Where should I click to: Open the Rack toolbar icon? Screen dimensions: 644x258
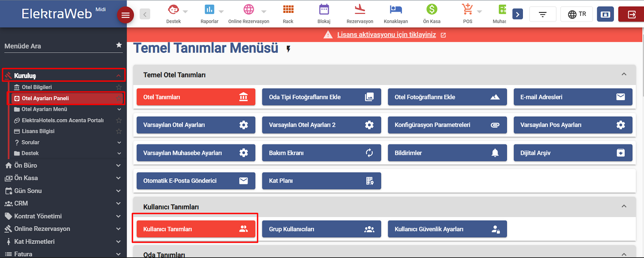(x=288, y=10)
